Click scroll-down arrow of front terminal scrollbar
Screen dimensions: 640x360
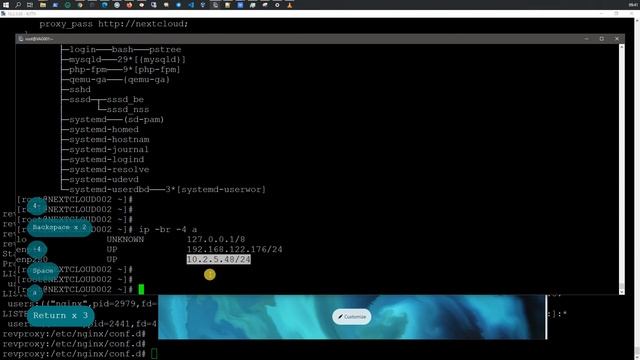coord(622,291)
